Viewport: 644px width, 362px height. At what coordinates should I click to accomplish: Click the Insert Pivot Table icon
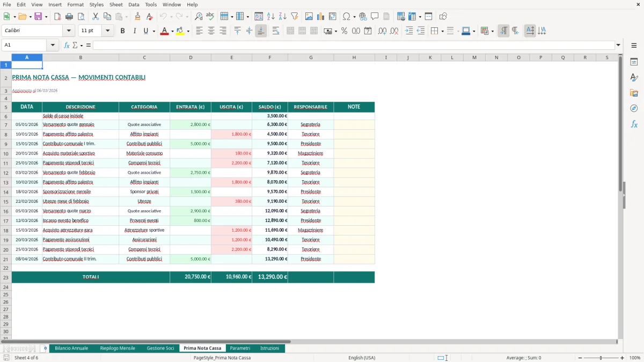333,17
